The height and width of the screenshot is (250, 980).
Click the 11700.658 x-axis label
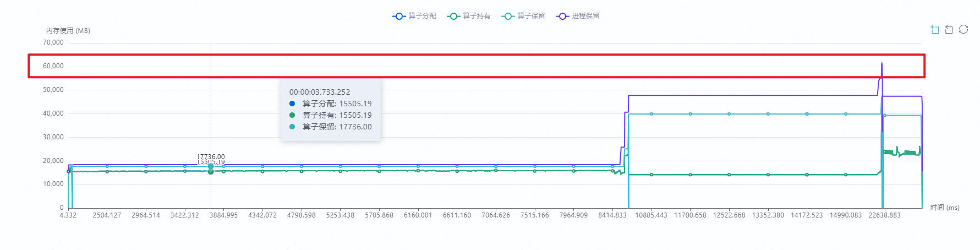coord(690,215)
